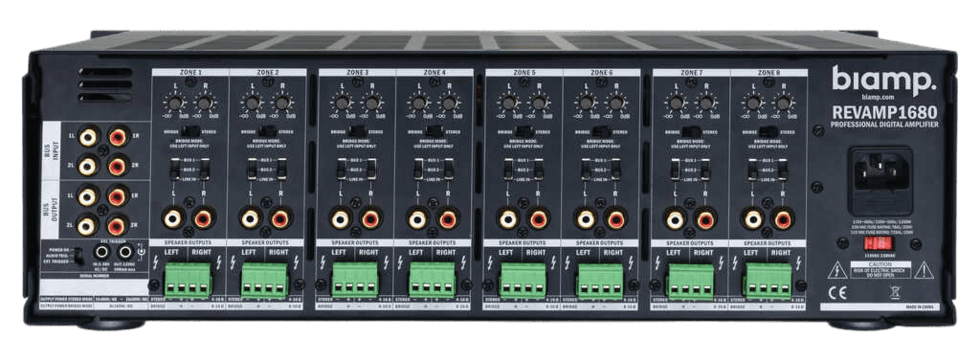Image resolution: width=980 pixels, height=363 pixels.
Task: Switch the power-on trigger mode selector
Action: 78,256
